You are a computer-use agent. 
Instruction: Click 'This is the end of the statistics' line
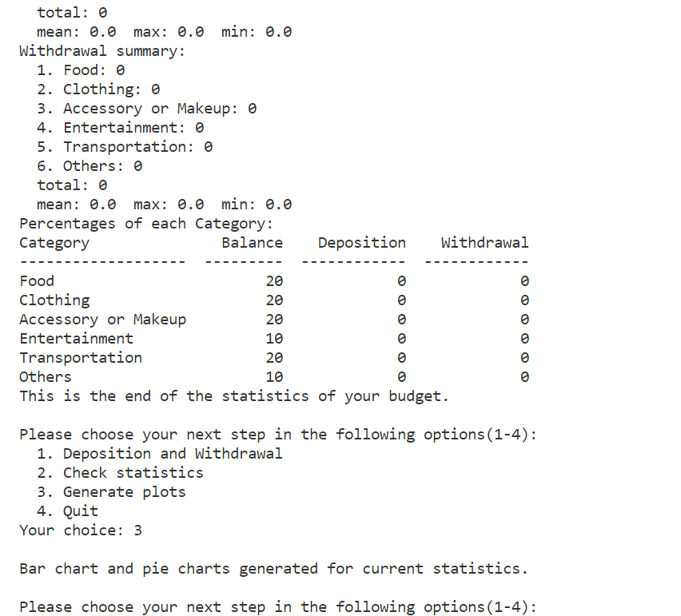click(233, 396)
